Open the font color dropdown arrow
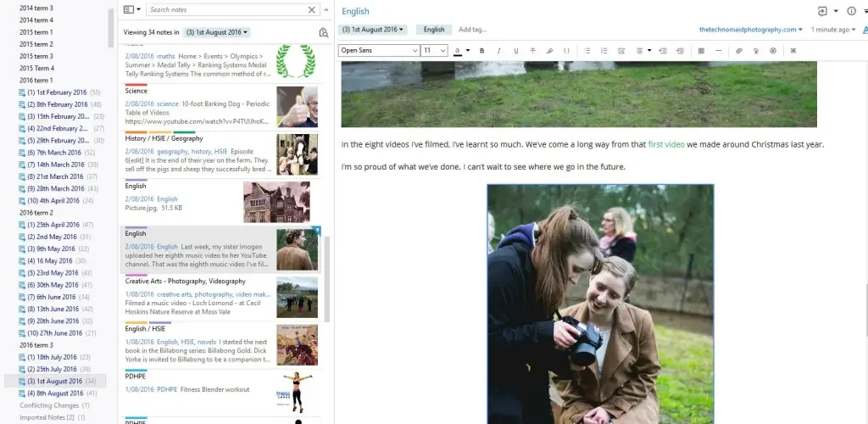Screen dimensions: 868x424 468,50
